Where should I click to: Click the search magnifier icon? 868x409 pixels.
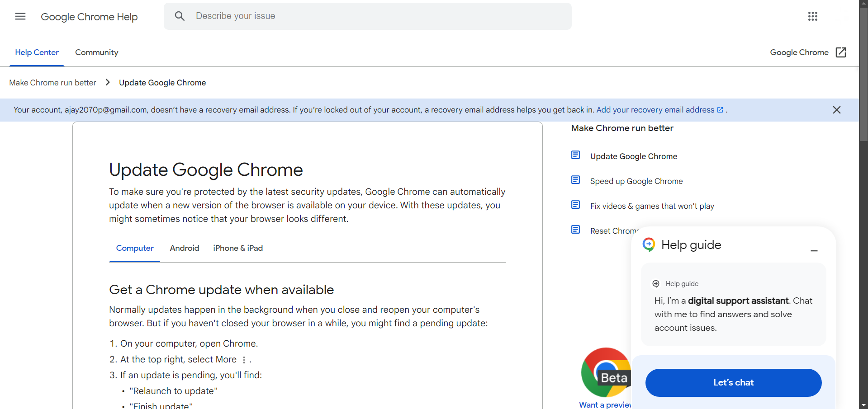(180, 16)
